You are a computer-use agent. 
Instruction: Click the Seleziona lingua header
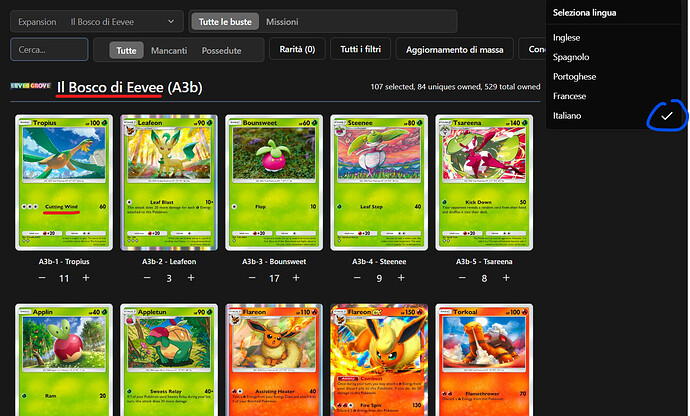(584, 13)
